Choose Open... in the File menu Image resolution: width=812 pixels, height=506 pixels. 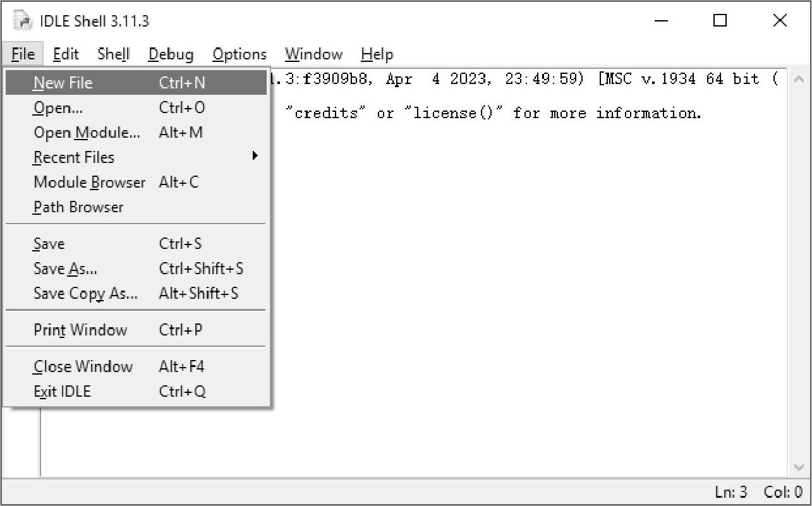click(136, 107)
